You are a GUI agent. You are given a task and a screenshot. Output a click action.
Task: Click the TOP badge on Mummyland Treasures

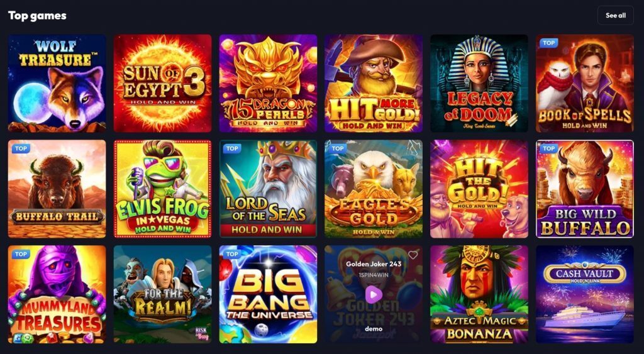point(21,254)
